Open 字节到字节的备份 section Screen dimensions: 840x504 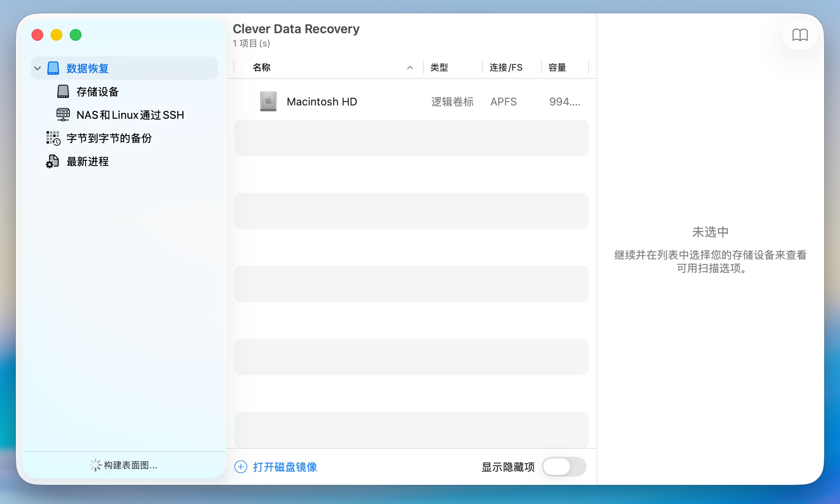[x=109, y=138]
